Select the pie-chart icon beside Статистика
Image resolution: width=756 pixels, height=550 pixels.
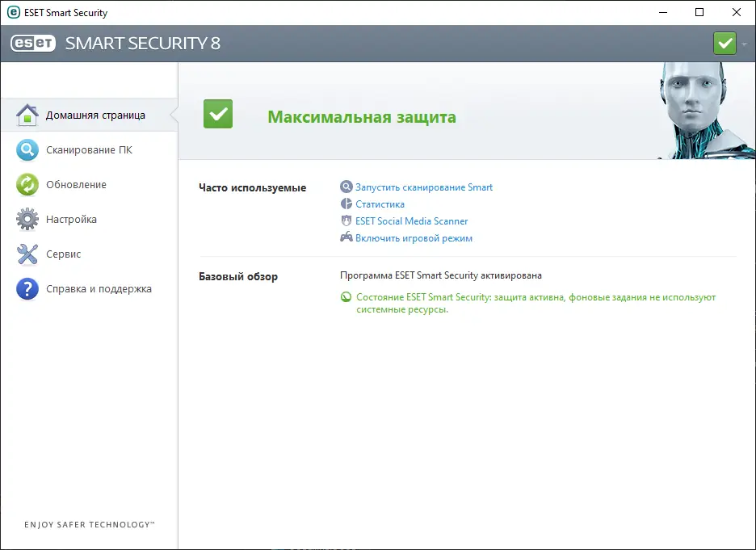coord(346,204)
